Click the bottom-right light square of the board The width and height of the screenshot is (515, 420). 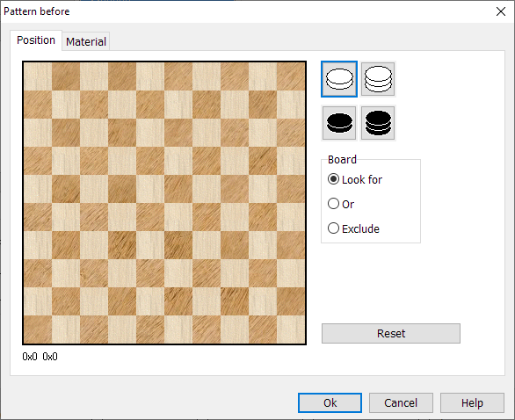click(291, 329)
